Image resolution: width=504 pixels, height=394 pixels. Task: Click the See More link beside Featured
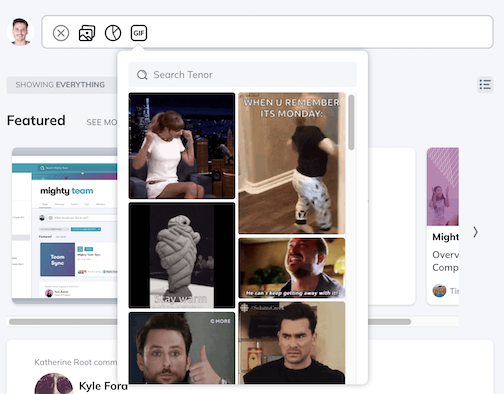point(102,122)
